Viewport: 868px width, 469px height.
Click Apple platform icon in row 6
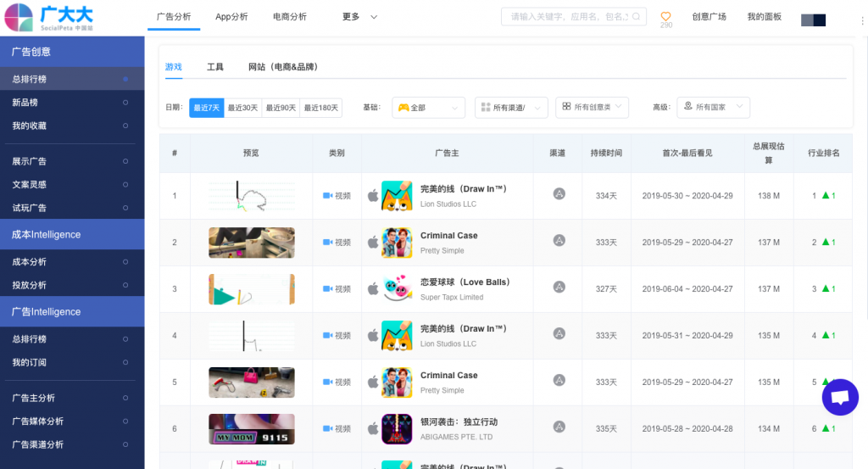tap(373, 428)
